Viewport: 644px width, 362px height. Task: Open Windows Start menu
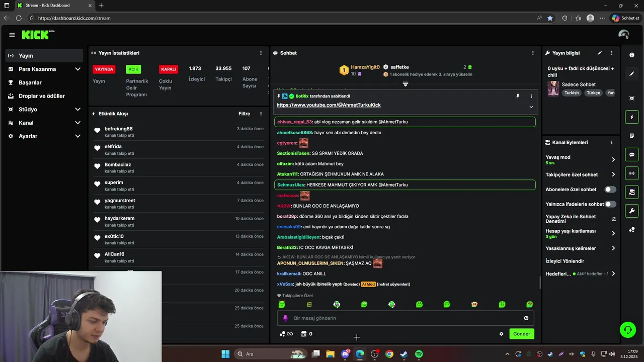pyautogui.click(x=225, y=354)
